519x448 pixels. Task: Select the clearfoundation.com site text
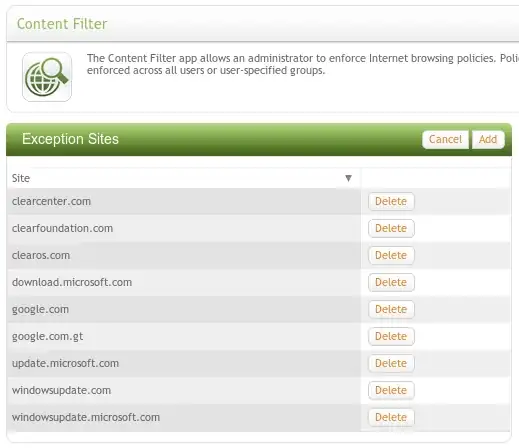(62, 228)
